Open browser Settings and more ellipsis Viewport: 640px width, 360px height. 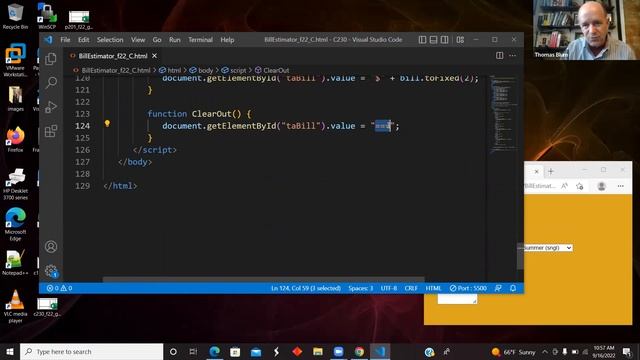(620, 186)
